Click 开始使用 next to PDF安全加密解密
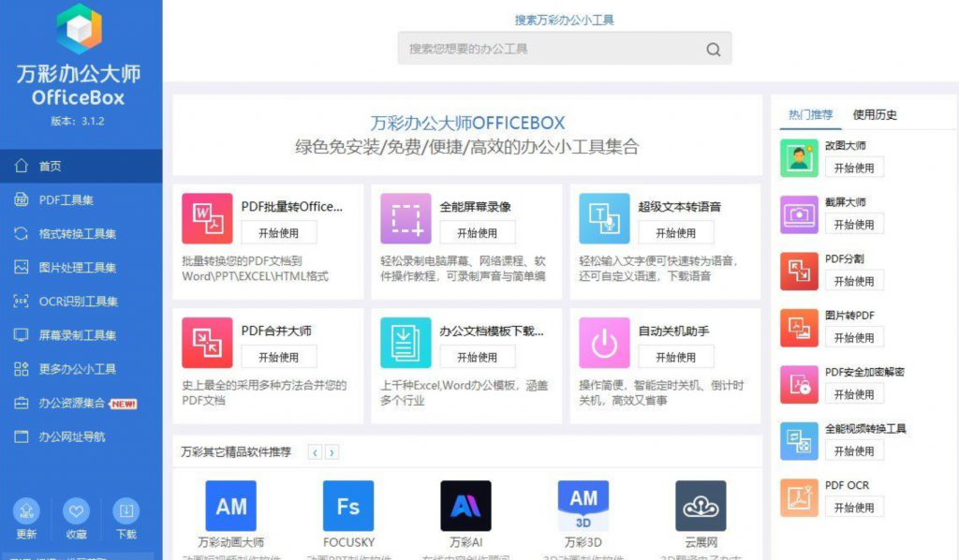The width and height of the screenshot is (959, 560). 854,394
